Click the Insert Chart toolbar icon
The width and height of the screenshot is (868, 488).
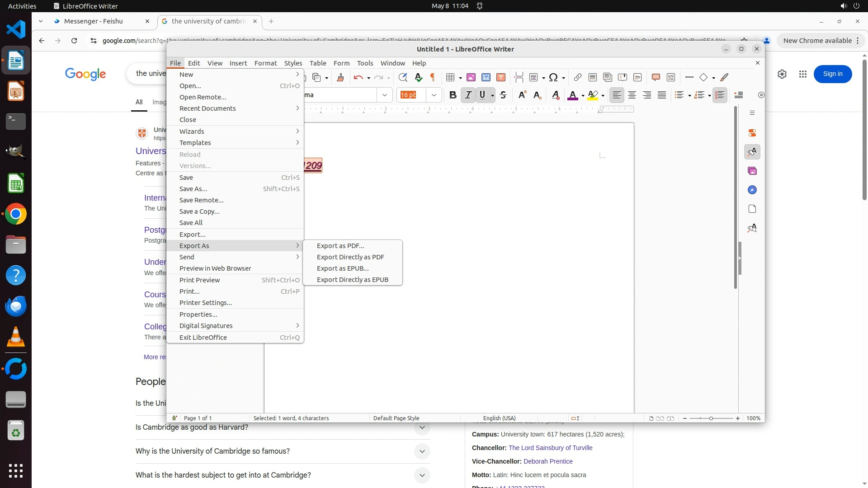click(486, 78)
